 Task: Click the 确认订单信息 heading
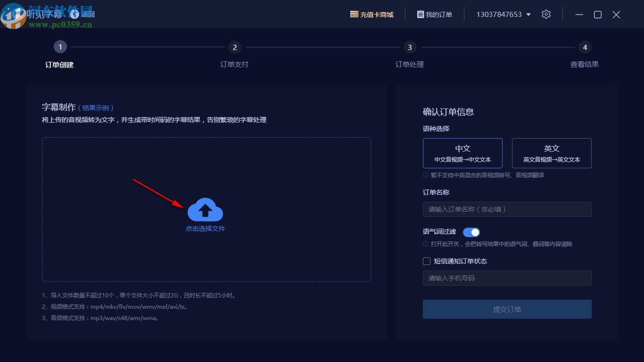click(x=448, y=112)
